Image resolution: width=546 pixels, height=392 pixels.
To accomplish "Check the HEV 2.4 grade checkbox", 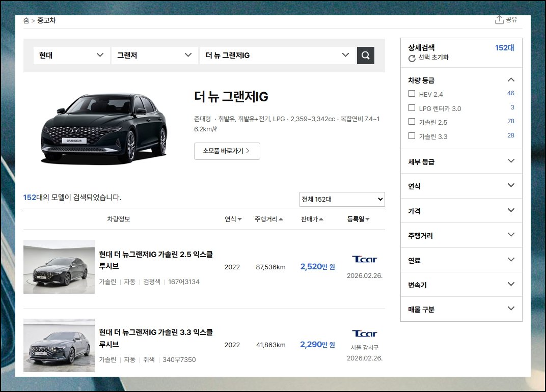I will tap(412, 94).
